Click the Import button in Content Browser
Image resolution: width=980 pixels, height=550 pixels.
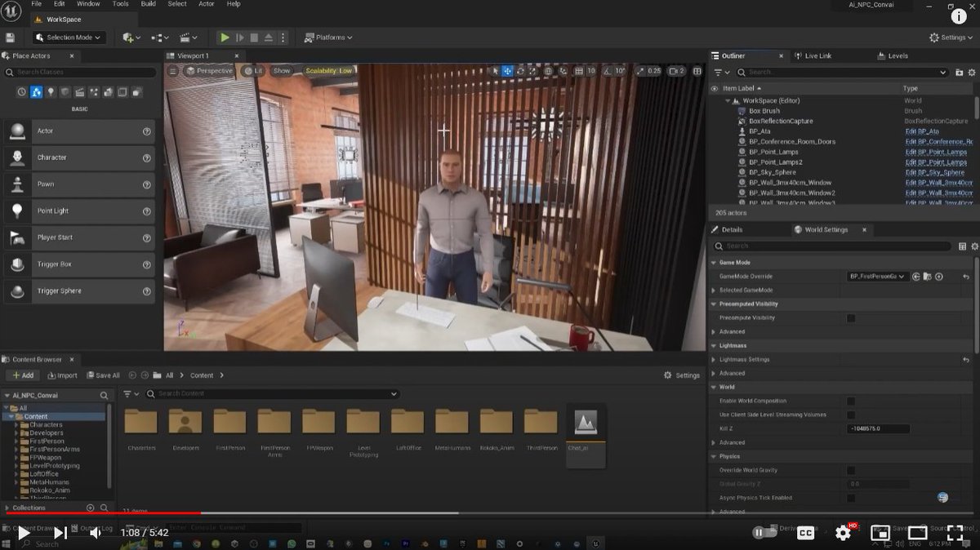tap(62, 375)
